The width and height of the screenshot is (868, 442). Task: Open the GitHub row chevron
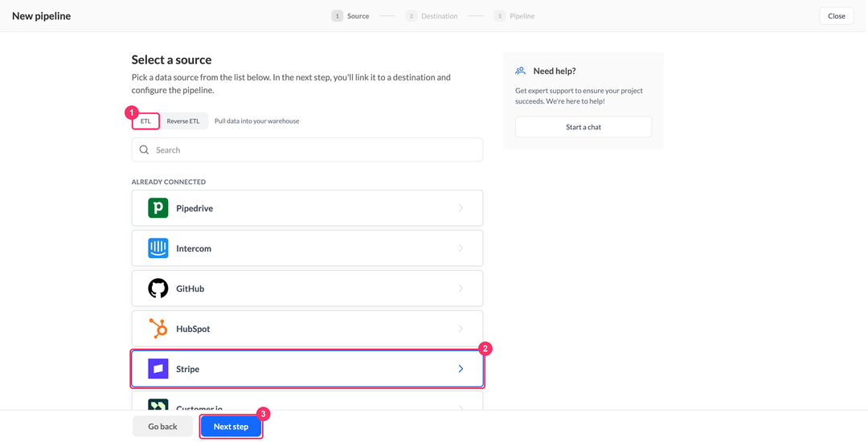(x=461, y=289)
